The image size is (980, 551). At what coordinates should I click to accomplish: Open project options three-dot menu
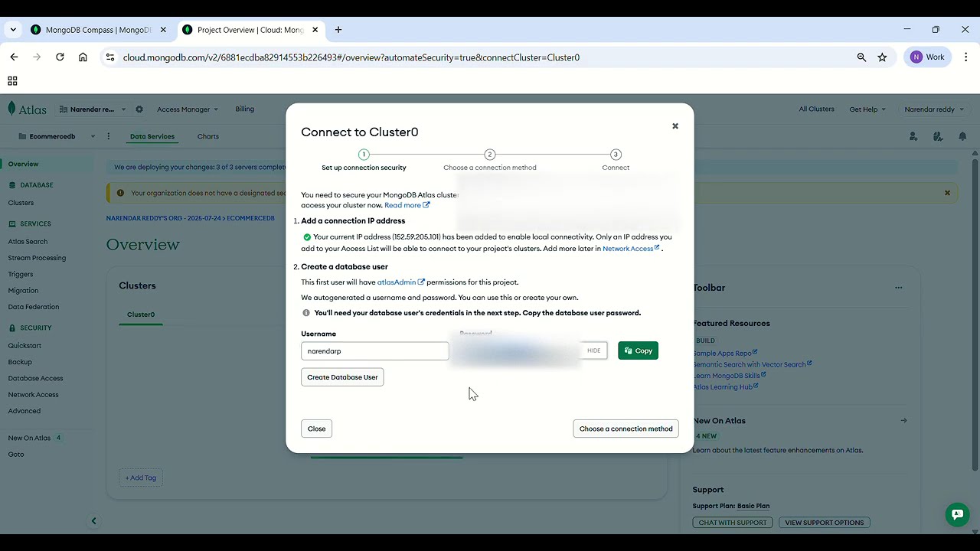[x=109, y=136]
